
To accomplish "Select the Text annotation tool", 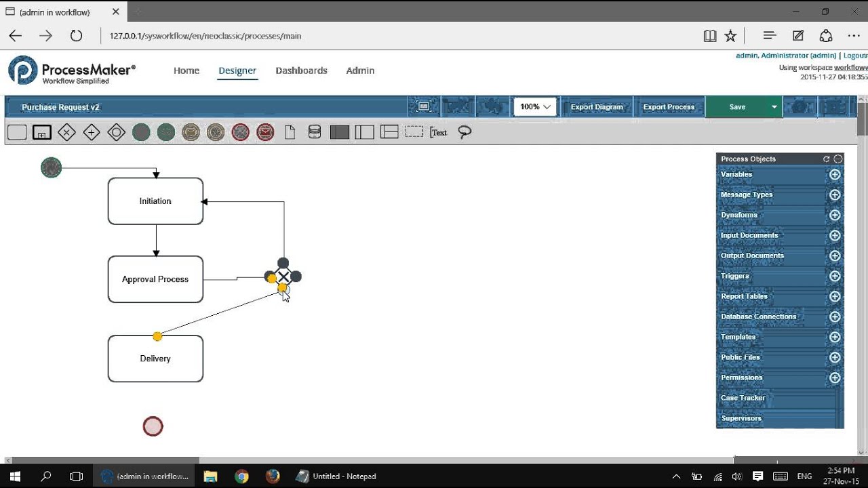I will point(439,132).
